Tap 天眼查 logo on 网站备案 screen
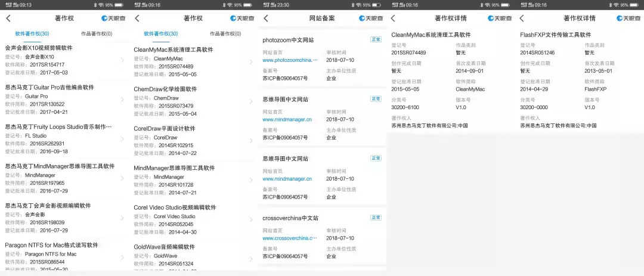 click(371, 18)
